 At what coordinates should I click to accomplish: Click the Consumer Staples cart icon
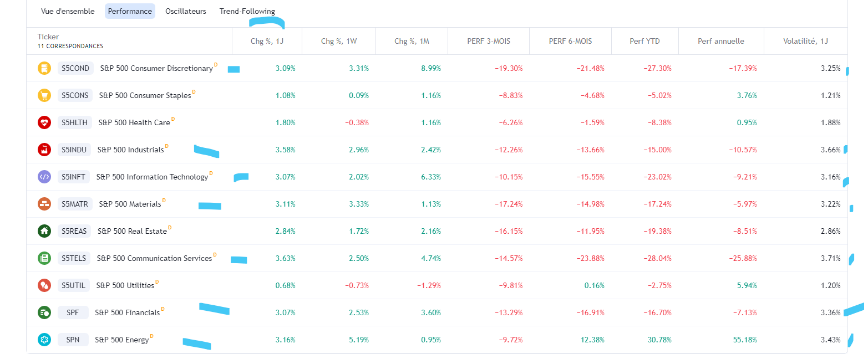(x=44, y=95)
